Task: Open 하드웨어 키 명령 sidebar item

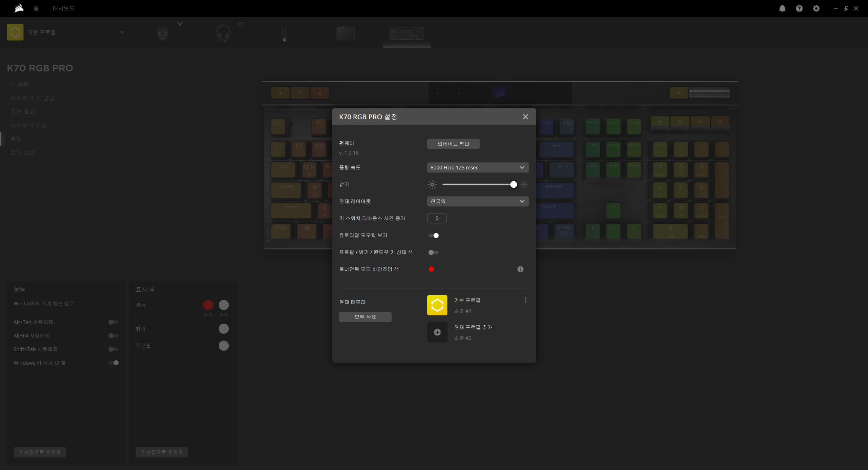Action: coord(32,98)
